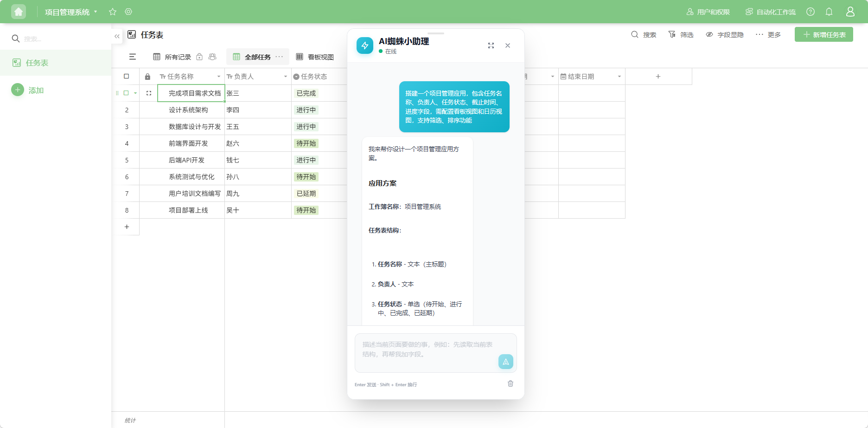Open collaborator settings beside 所有记录
This screenshot has height=428, width=868.
212,57
